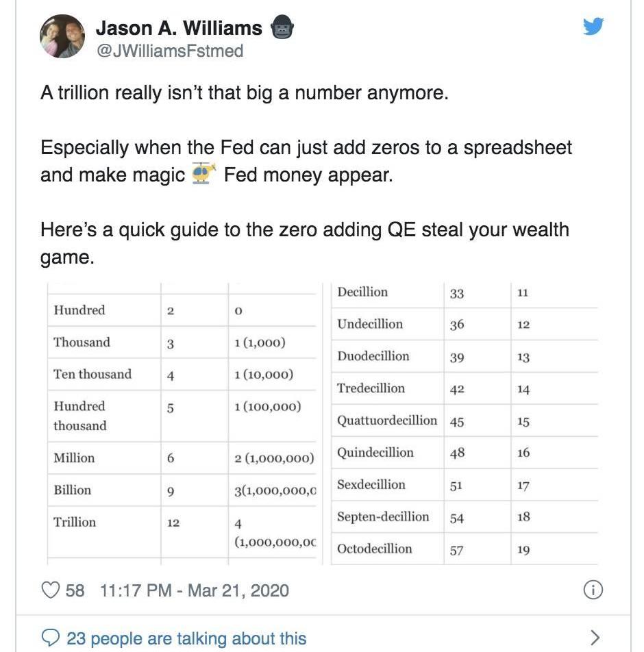Click the "Billion" row in the table
The image size is (644, 652).
(x=73, y=490)
